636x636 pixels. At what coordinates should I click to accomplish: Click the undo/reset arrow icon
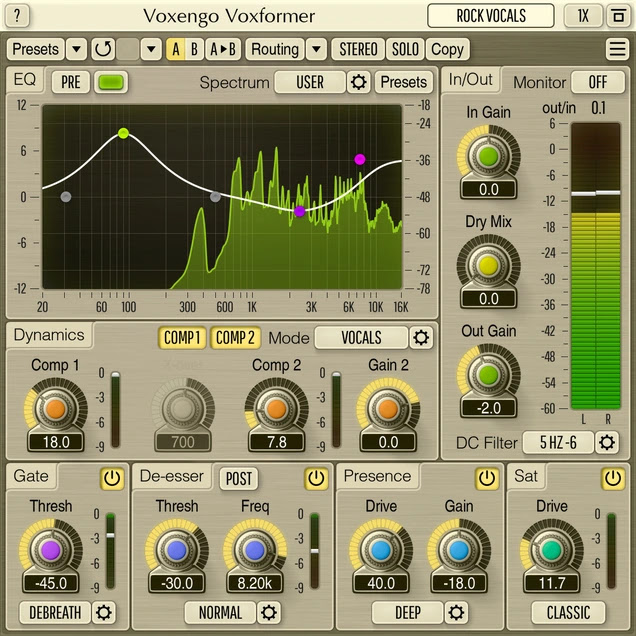[103, 49]
